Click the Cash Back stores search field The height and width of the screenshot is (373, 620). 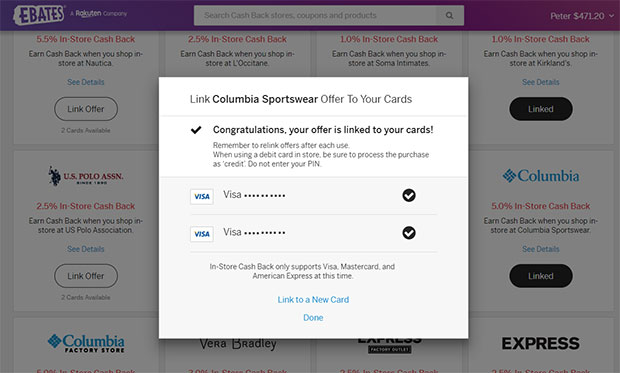[315, 15]
